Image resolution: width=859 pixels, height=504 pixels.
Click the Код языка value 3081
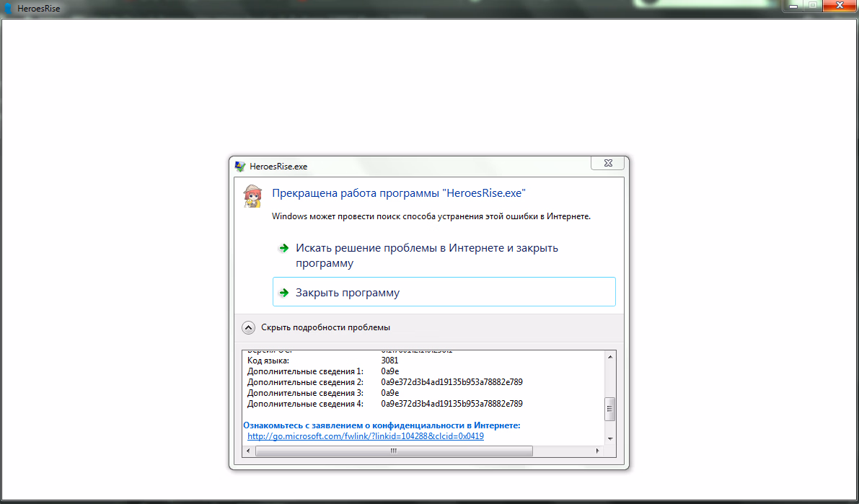(x=389, y=361)
